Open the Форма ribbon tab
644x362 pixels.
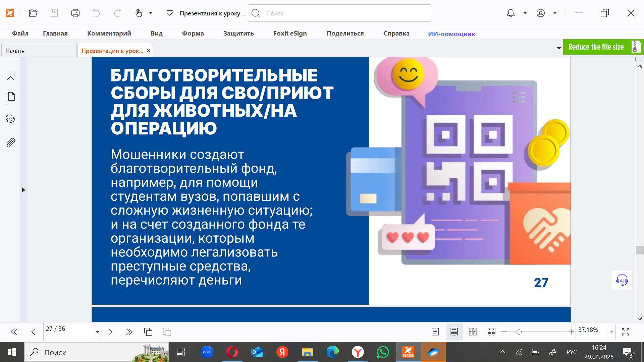point(193,34)
